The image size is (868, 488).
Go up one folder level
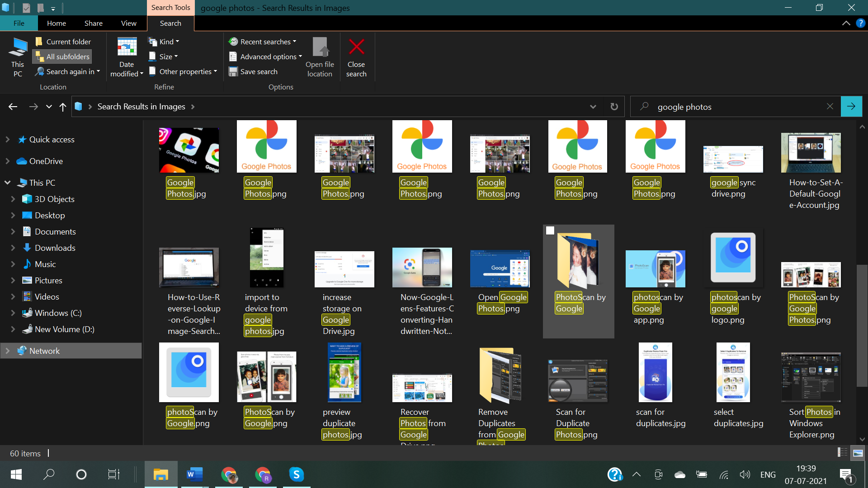point(63,107)
